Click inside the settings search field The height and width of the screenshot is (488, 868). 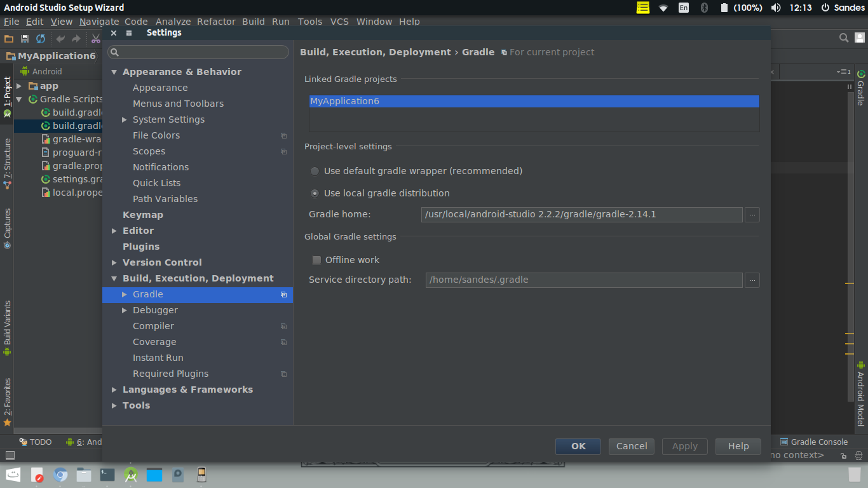point(198,52)
